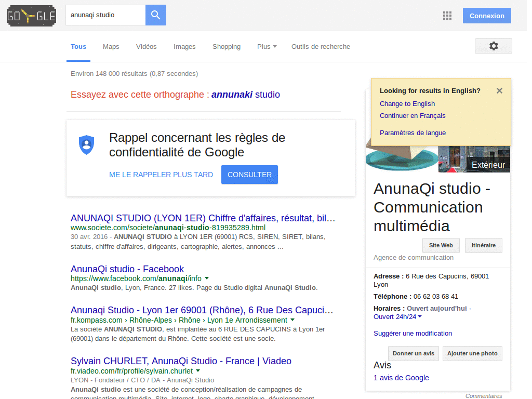
Task: Click the Commentaires link
Action: pyautogui.click(x=484, y=395)
